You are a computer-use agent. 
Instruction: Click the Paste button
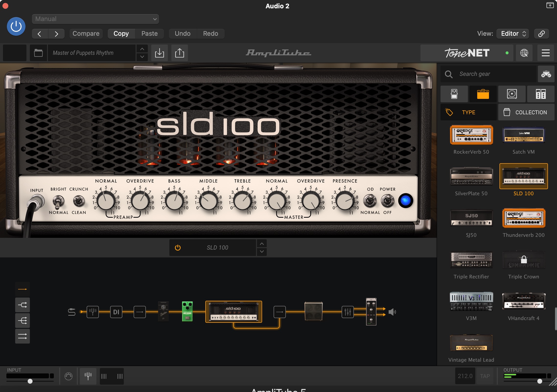tap(150, 34)
